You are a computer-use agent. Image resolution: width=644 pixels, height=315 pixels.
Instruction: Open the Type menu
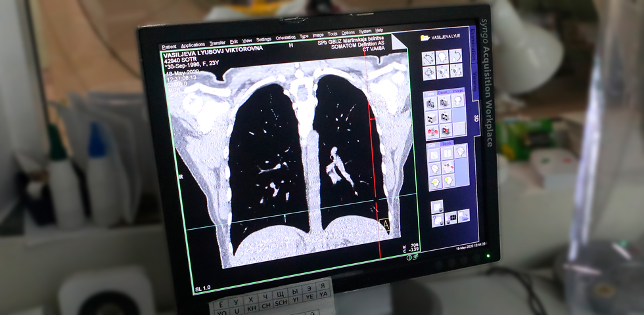[x=304, y=37]
